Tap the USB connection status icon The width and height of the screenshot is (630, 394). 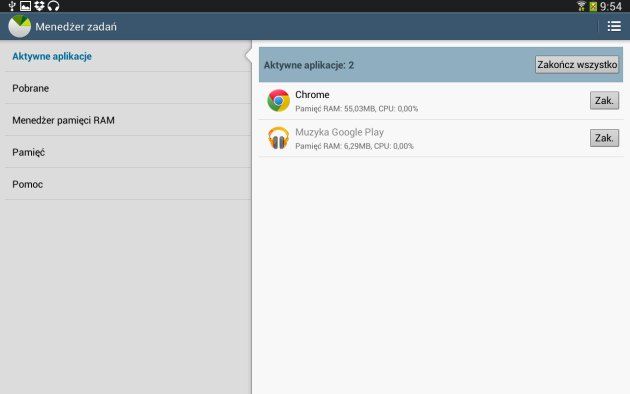12,6
